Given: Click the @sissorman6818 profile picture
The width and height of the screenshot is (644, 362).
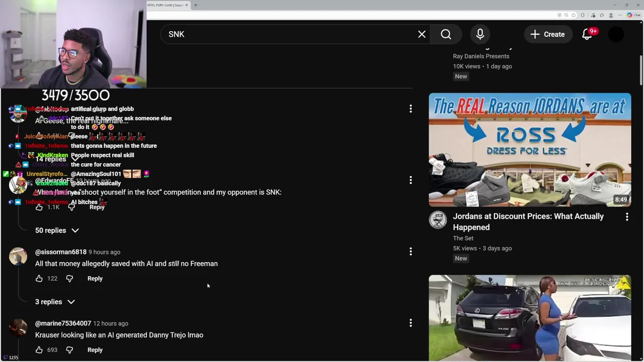Looking at the screenshot, I should [x=18, y=256].
